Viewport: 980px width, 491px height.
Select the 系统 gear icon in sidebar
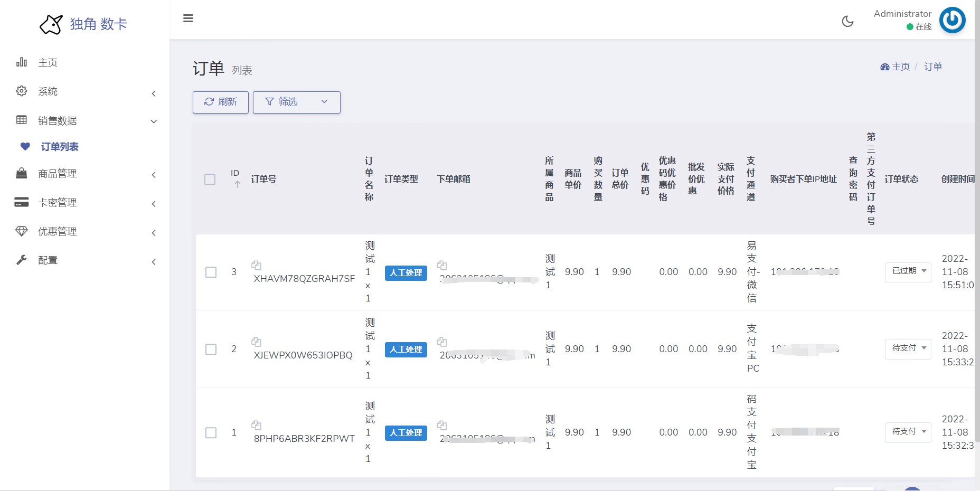click(22, 91)
